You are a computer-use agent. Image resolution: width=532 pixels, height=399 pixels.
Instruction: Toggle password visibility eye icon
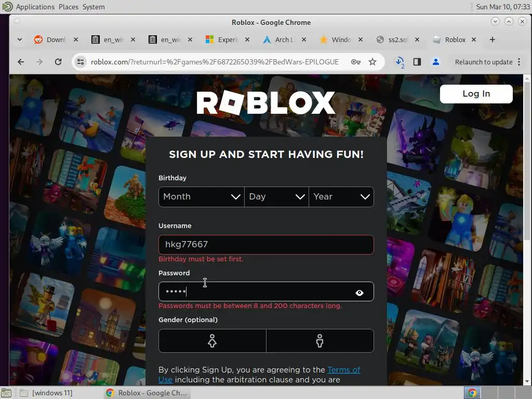coord(360,292)
